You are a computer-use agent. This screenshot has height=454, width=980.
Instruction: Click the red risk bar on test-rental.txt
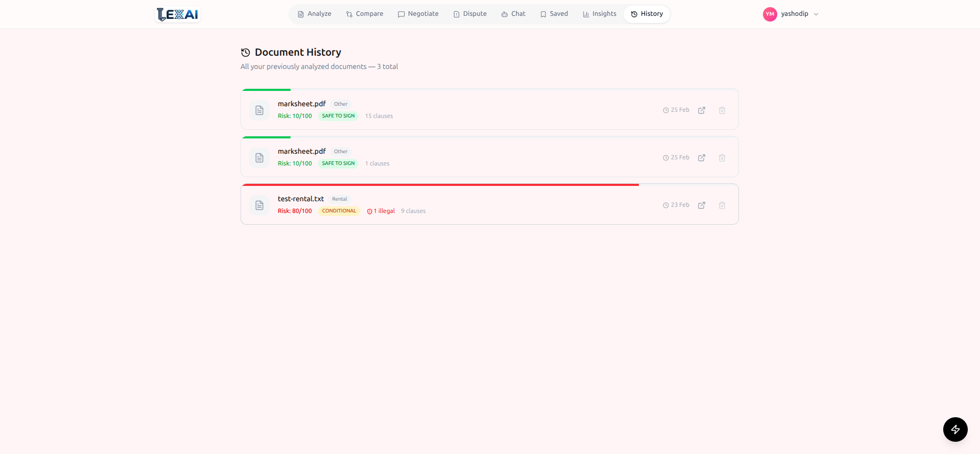[x=440, y=185]
